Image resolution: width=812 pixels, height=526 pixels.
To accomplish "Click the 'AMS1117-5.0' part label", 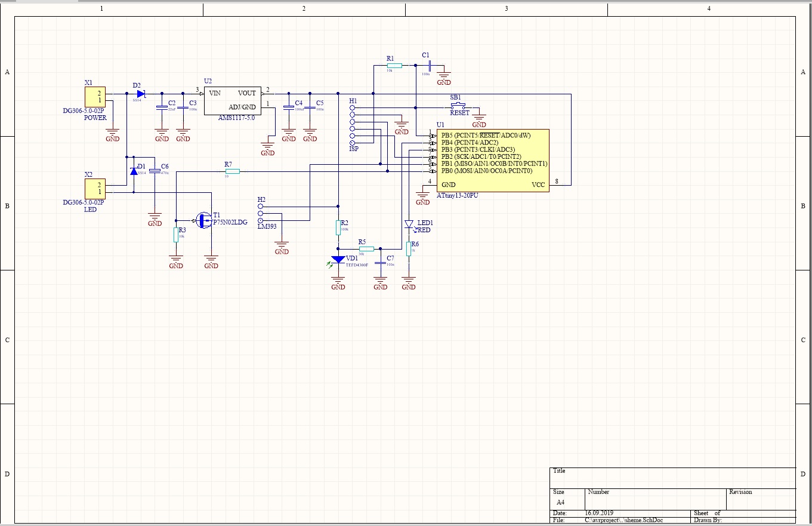I will coord(237,118).
